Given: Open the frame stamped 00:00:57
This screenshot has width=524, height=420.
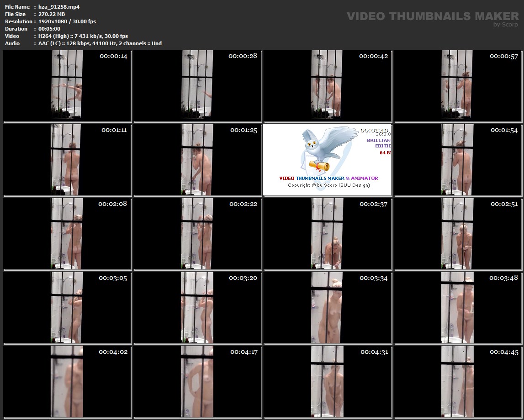Looking at the screenshot, I should pyautogui.click(x=458, y=86).
